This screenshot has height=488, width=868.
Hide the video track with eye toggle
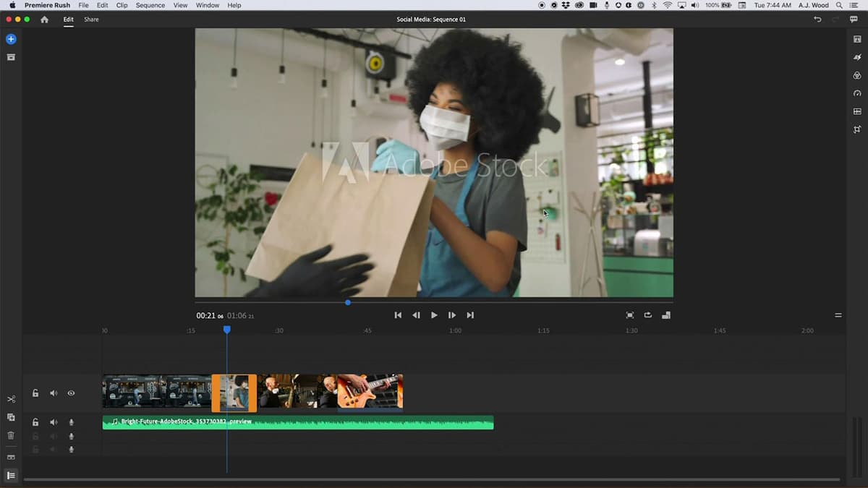(70, 393)
